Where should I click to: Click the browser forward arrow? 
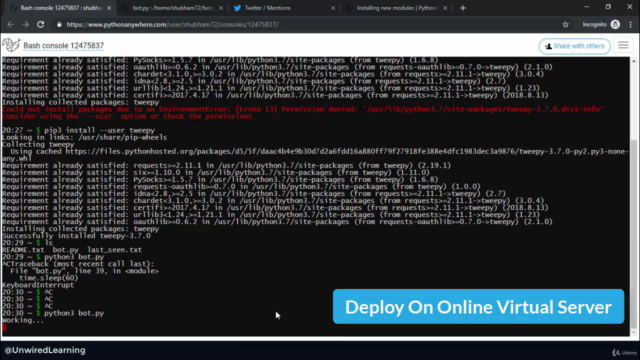coord(25,24)
